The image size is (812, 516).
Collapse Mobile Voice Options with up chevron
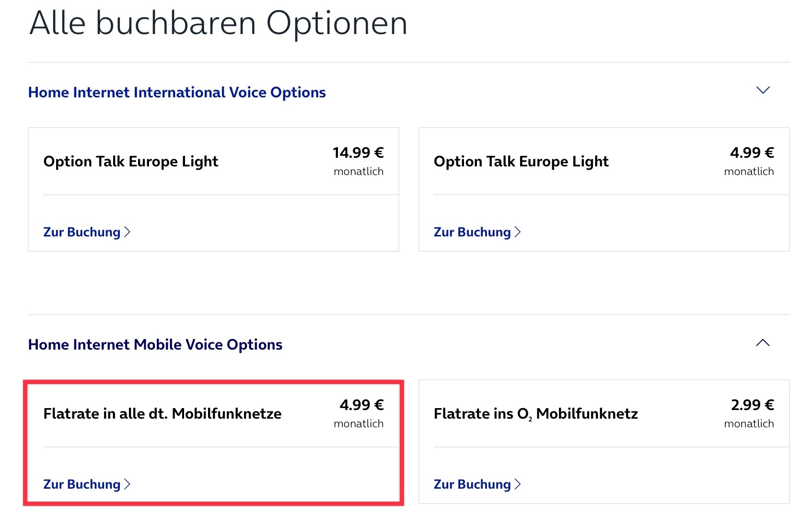point(763,342)
